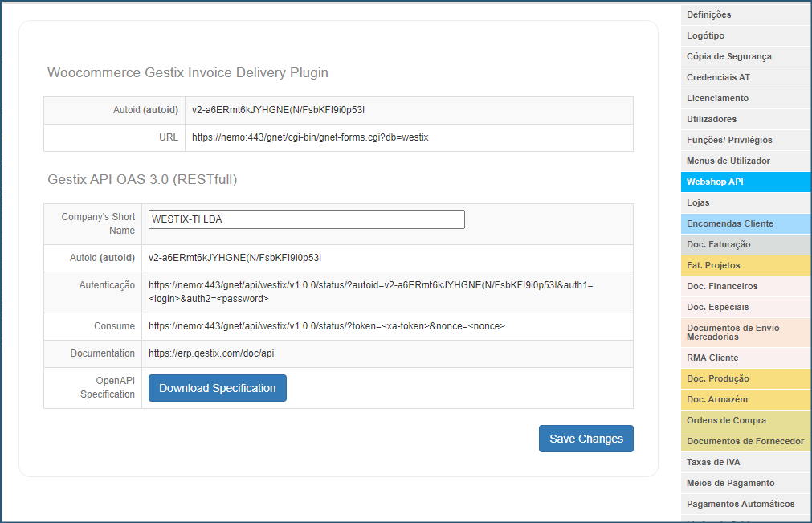Click the Woocommerce Gestix Invoice Delivery Plugin heading
The image size is (812, 523).
(x=188, y=72)
